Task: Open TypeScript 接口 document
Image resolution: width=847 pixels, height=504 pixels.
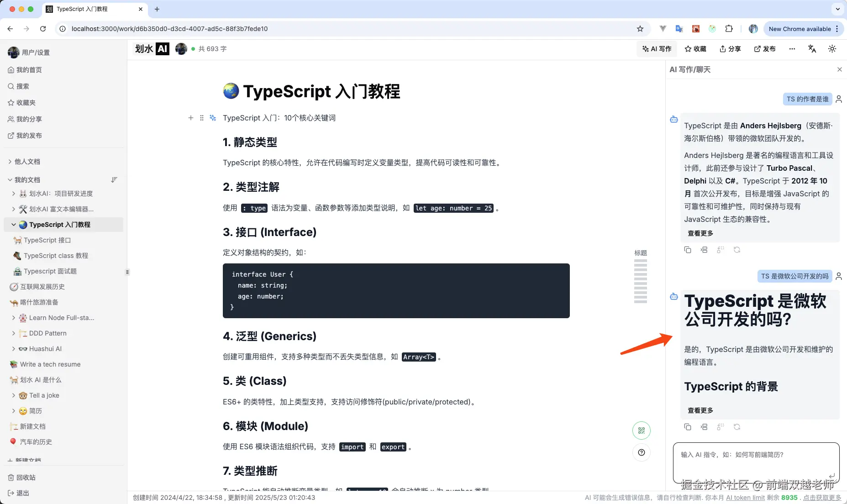Action: (47, 240)
